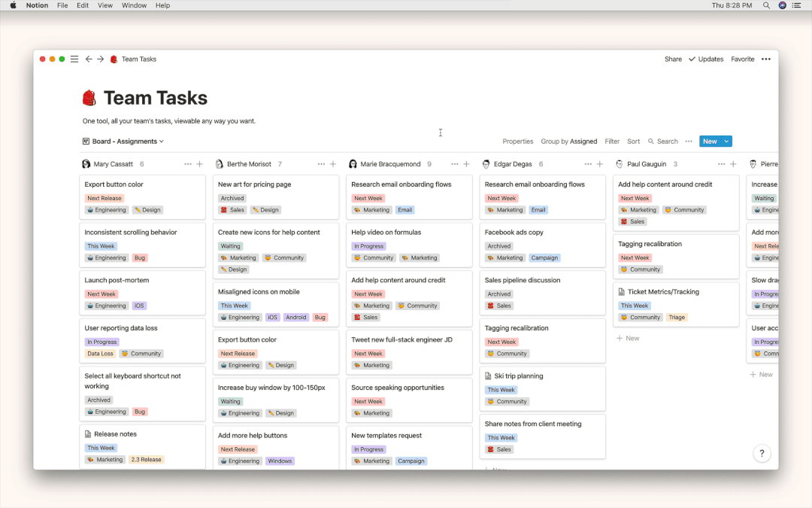Viewport: 812px width, 508px height.
Task: Open the File menu
Action: point(62,5)
